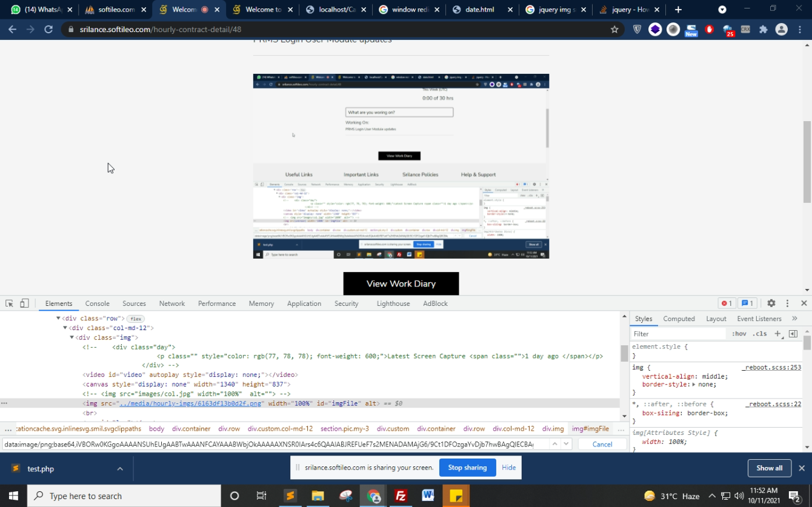Open the tab search dropdown arrow
Image resolution: width=812 pixels, height=507 pixels.
coord(722,10)
